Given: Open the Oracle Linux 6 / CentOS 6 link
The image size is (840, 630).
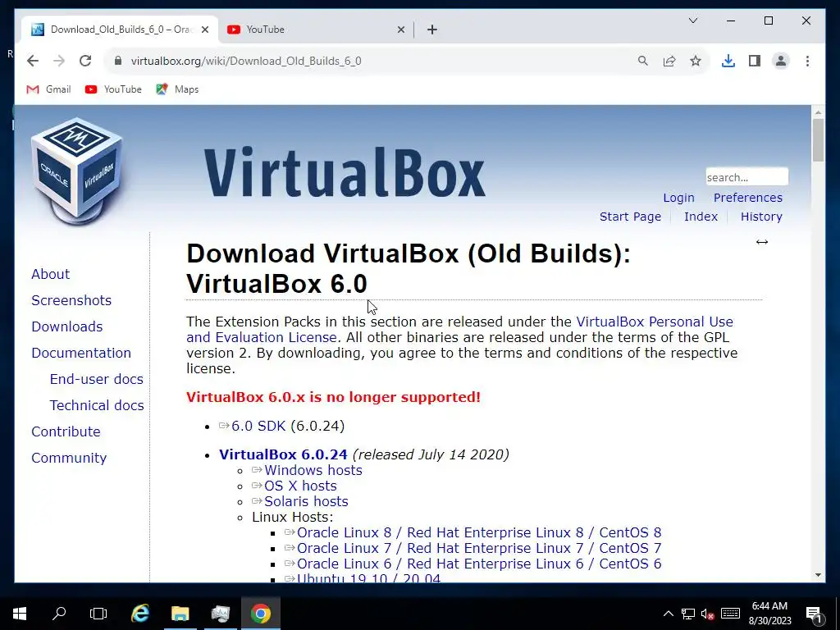Looking at the screenshot, I should (x=479, y=564).
